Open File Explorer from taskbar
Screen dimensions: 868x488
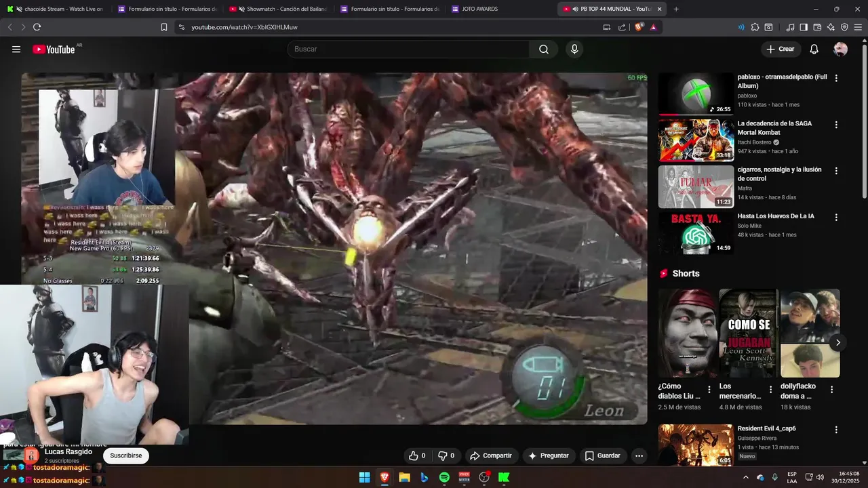[x=404, y=477]
